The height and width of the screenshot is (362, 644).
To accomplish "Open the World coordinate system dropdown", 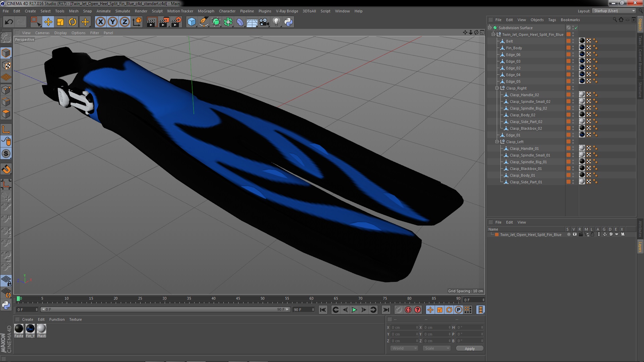I will point(404,348).
